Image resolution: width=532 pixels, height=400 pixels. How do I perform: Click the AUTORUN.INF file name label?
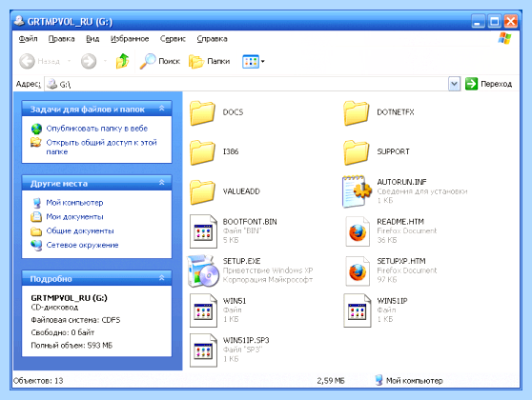coord(401,182)
